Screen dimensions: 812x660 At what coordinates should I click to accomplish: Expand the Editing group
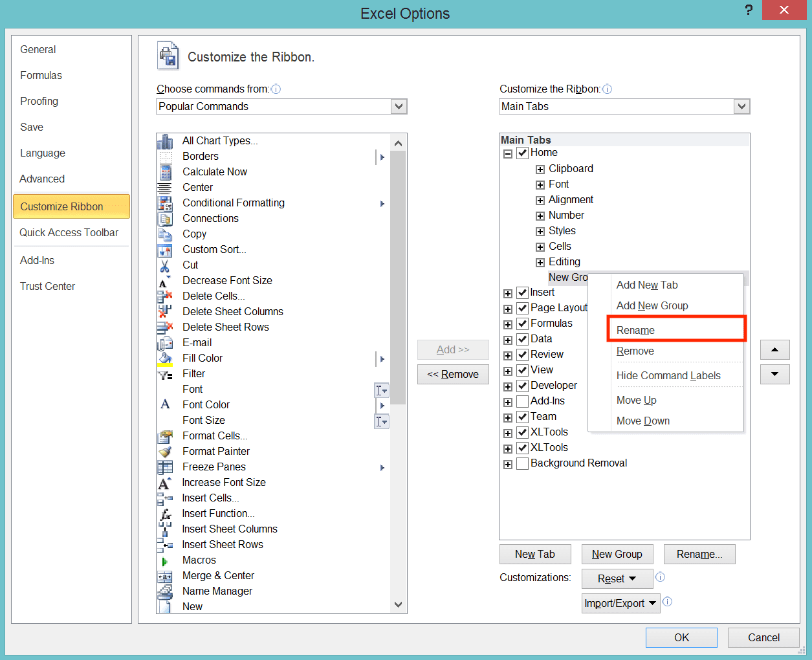point(540,263)
